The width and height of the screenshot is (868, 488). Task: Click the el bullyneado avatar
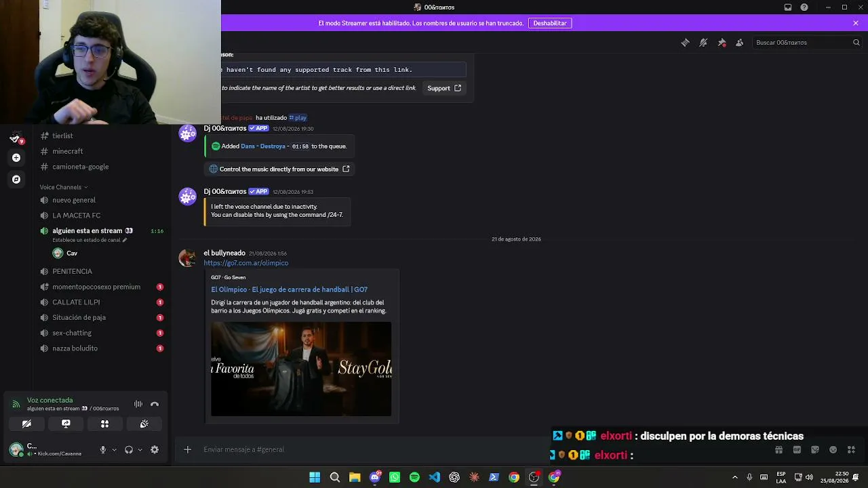pos(187,258)
